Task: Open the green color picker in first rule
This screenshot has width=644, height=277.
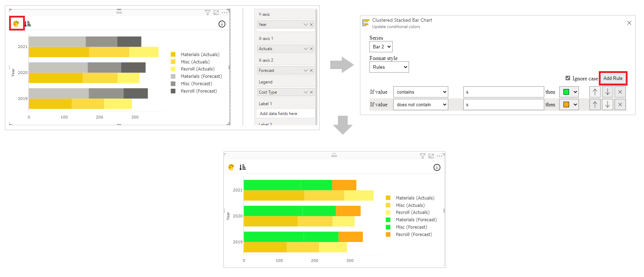Action: (x=569, y=92)
